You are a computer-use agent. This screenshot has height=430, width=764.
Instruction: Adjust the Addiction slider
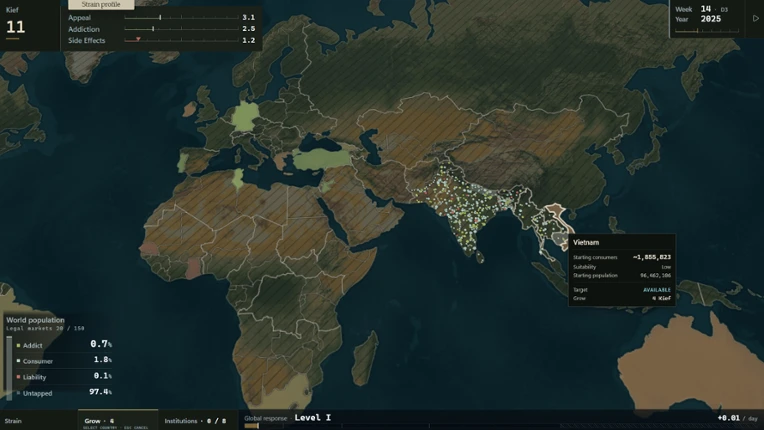181,29
